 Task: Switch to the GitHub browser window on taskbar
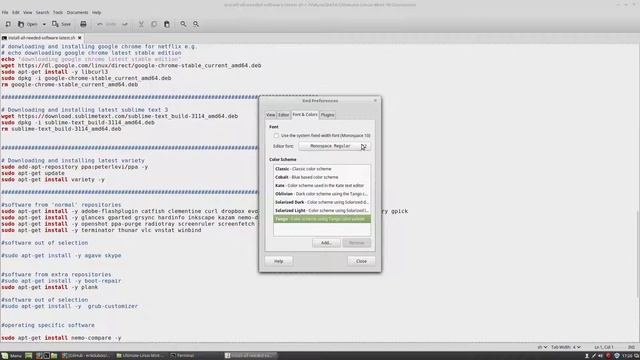(86, 356)
